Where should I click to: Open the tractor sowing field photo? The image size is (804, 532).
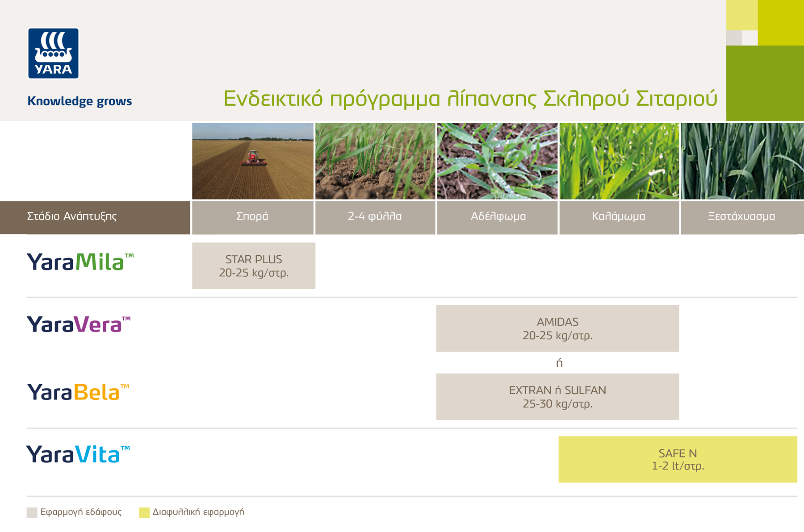point(253,161)
